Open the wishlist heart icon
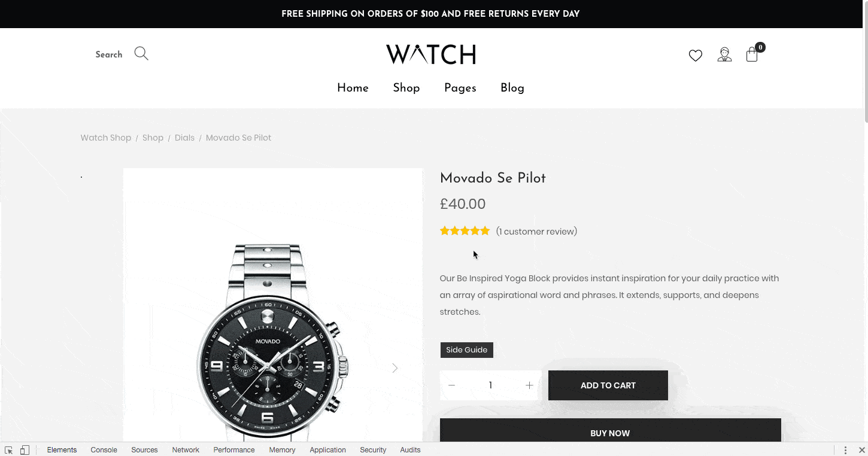This screenshot has height=456, width=868. [x=695, y=56]
